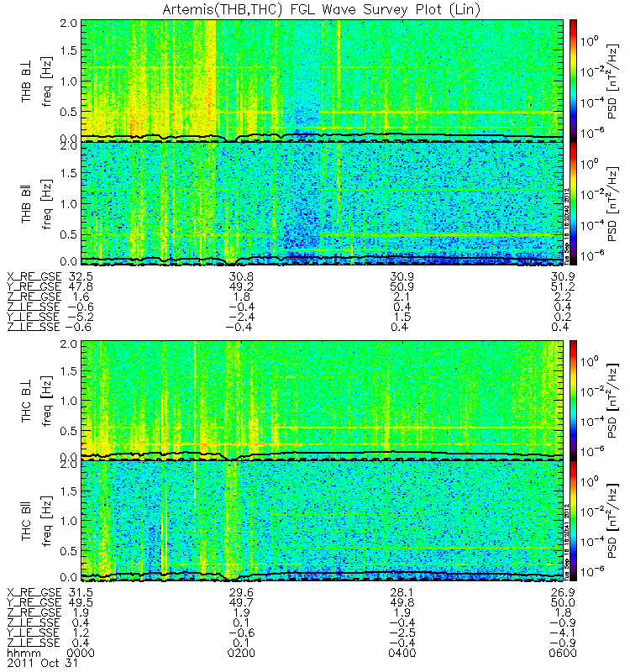Click the '0200' time tick label
The height and width of the screenshot is (672, 630).
(x=241, y=654)
